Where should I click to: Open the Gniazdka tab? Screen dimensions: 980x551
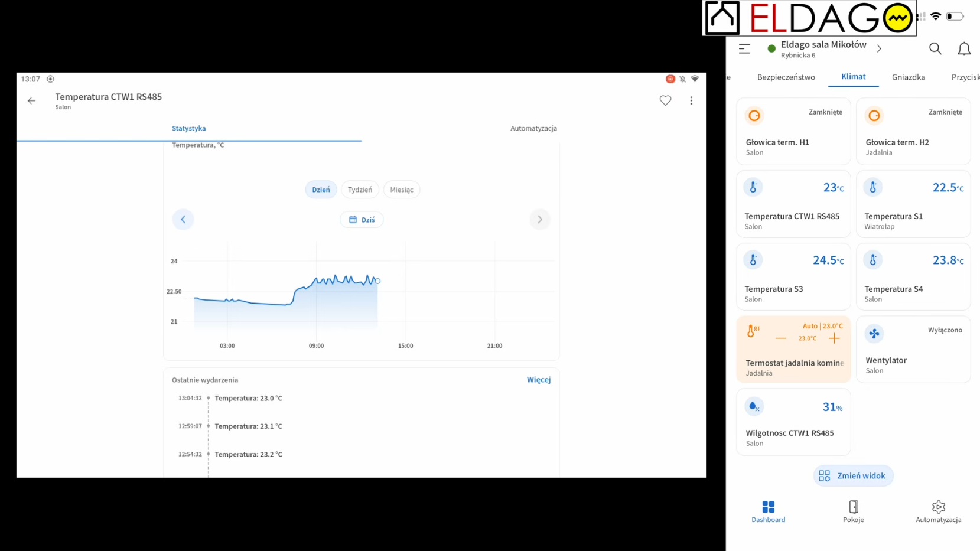pyautogui.click(x=908, y=77)
